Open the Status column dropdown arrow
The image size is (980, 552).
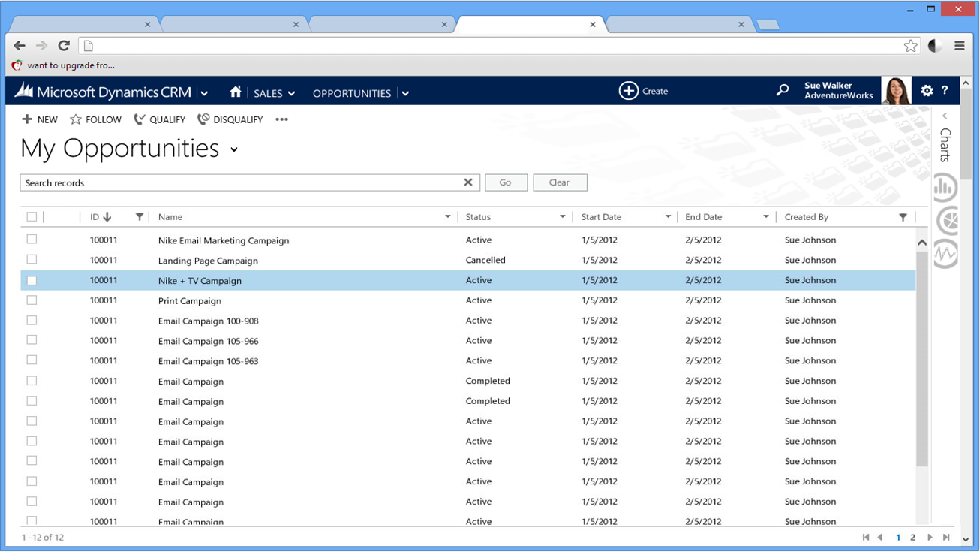tap(562, 217)
